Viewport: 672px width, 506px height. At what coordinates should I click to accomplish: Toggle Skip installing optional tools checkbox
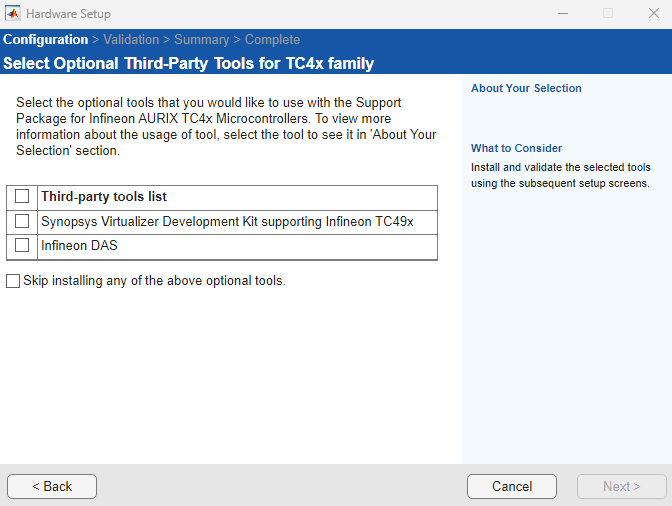coord(13,281)
